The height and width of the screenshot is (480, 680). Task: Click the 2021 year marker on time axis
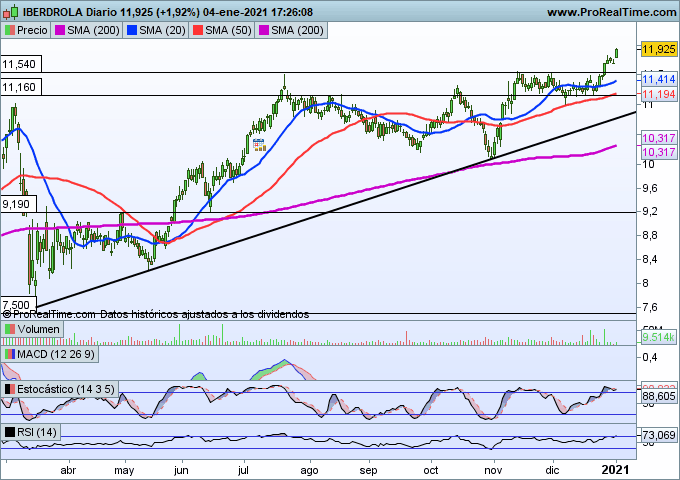pyautogui.click(x=616, y=470)
